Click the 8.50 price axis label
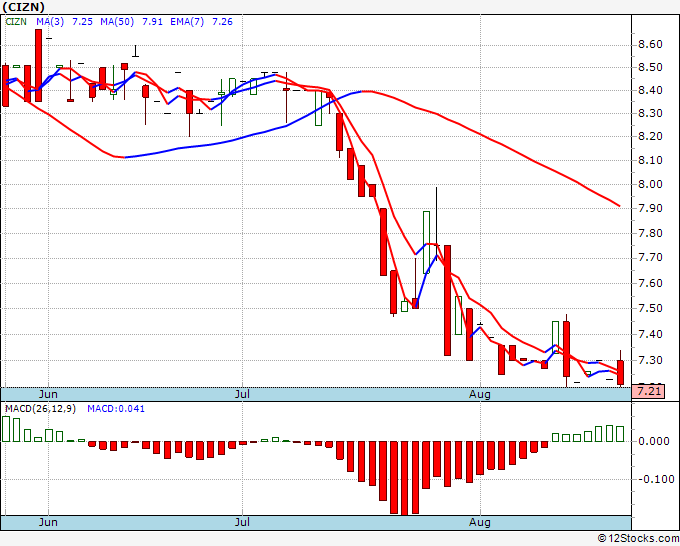This screenshot has height=546, width=680. click(650, 67)
